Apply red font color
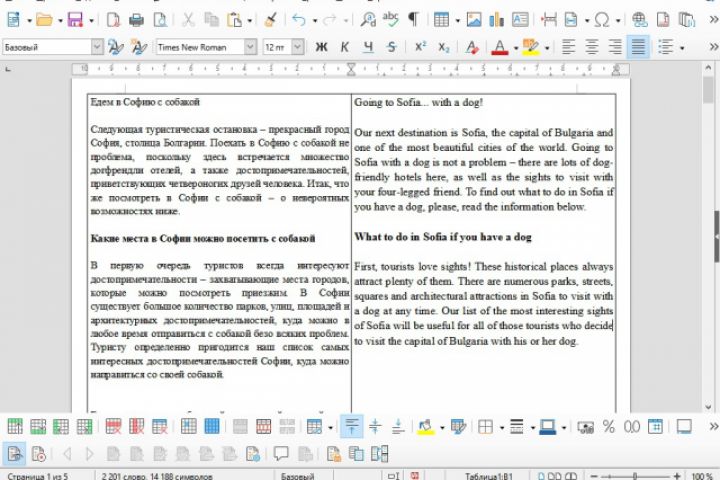 [x=500, y=47]
